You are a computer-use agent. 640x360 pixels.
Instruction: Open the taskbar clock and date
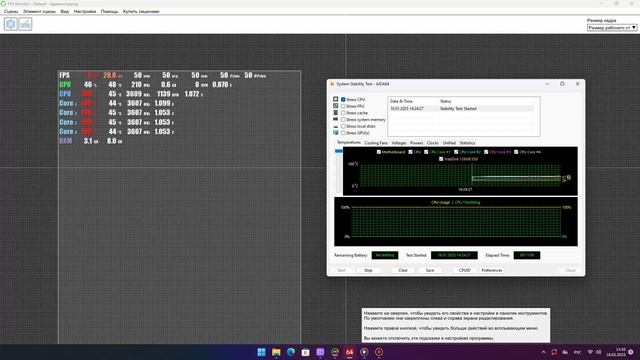pos(616,352)
